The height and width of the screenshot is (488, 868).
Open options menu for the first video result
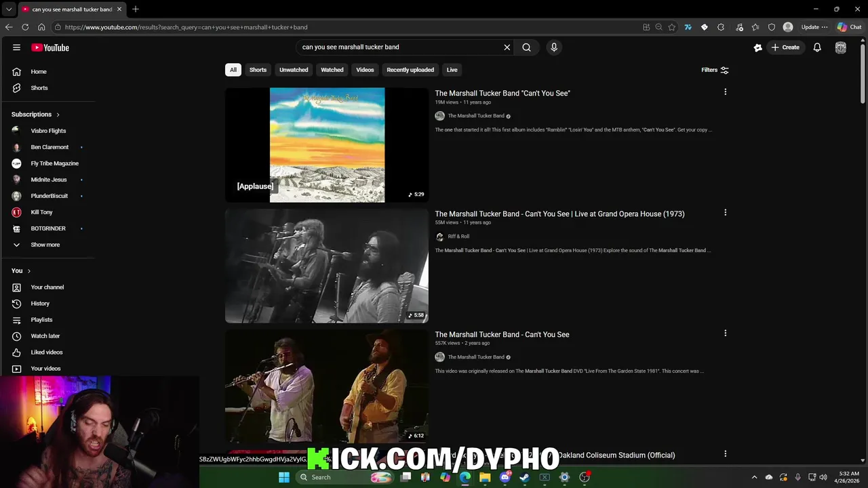[725, 92]
